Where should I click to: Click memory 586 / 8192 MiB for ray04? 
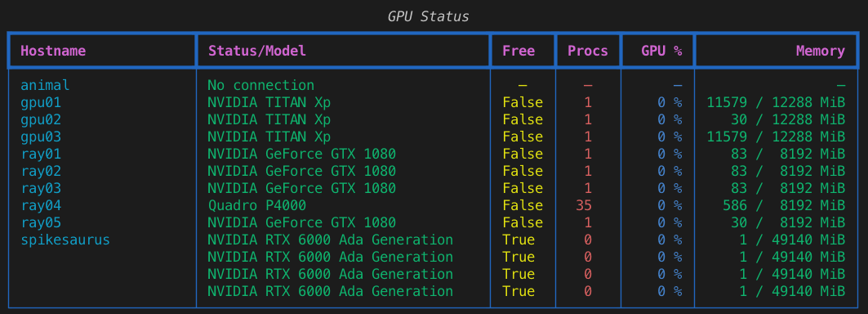[x=784, y=205]
